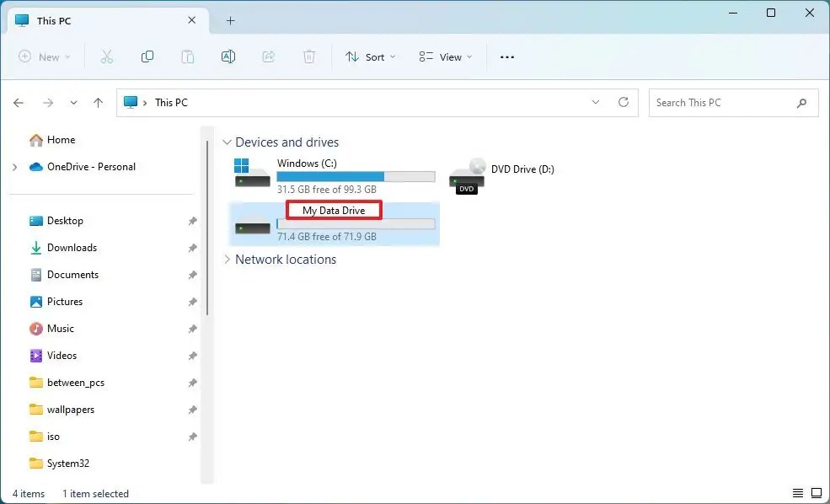Screen dimensions: 830x504
Task: Click the navigation pane scrollbar
Action: pos(207,228)
